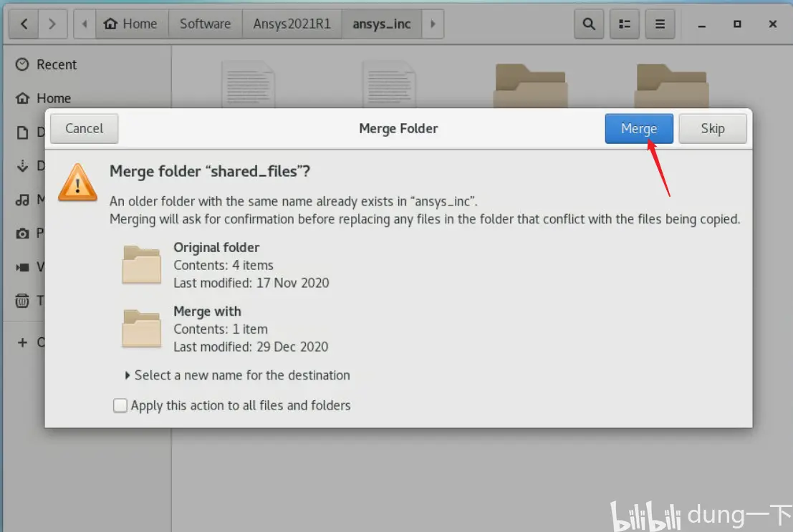
Task: Cancel the Merge Folder dialog
Action: pyautogui.click(x=85, y=128)
